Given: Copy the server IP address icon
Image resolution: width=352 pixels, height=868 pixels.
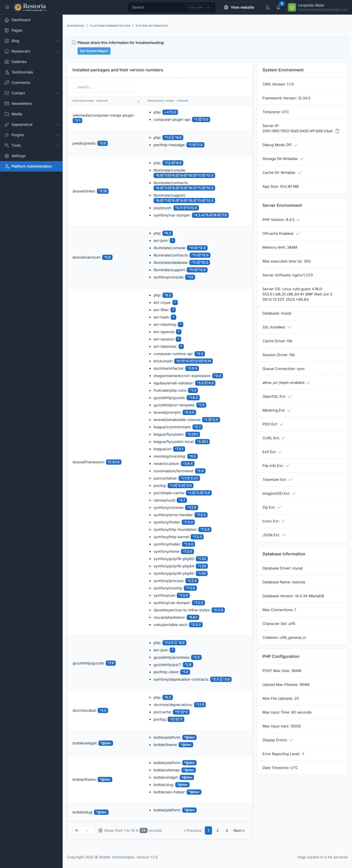Looking at the screenshot, I should (337, 131).
